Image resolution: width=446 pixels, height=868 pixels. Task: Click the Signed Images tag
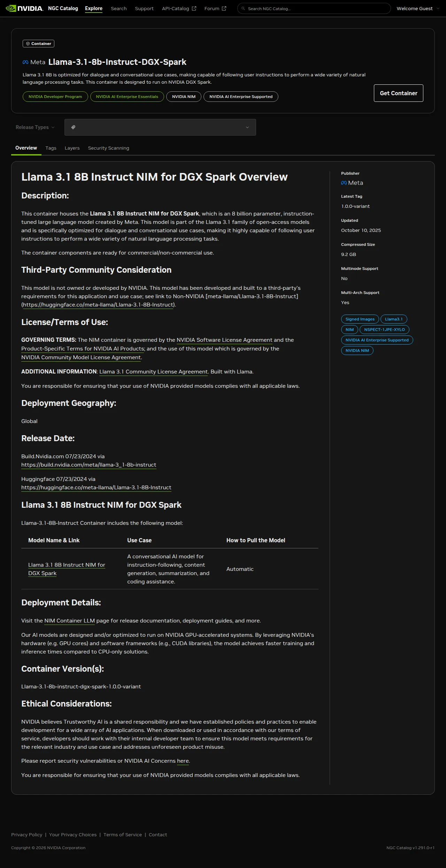coord(360,319)
